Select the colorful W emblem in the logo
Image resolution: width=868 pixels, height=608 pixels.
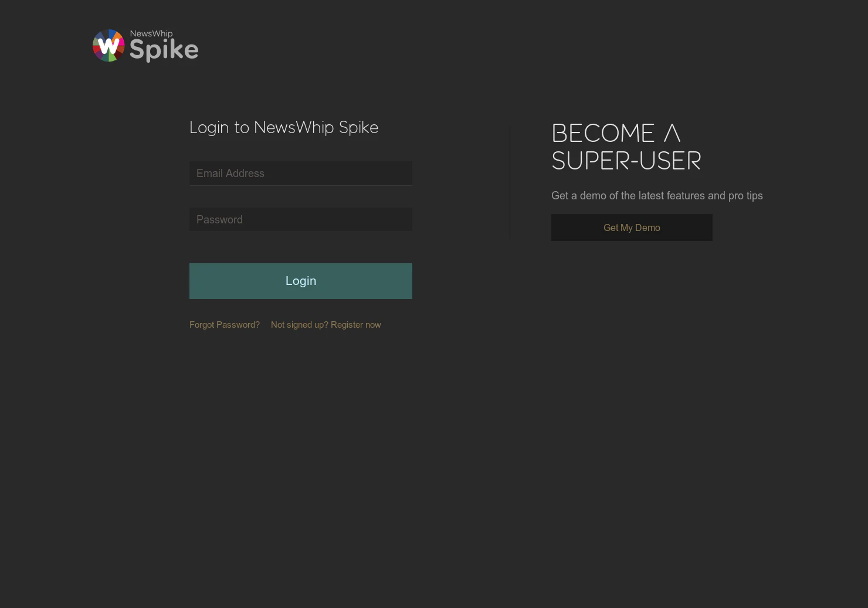pyautogui.click(x=108, y=45)
